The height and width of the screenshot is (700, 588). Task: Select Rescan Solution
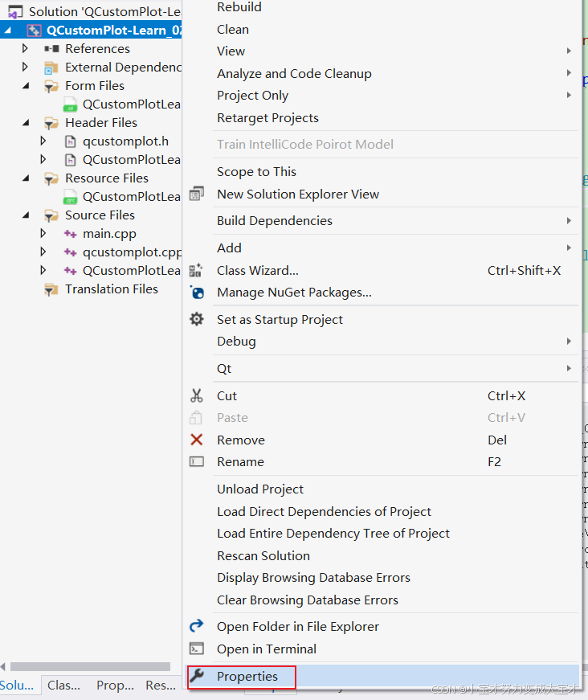382,556
